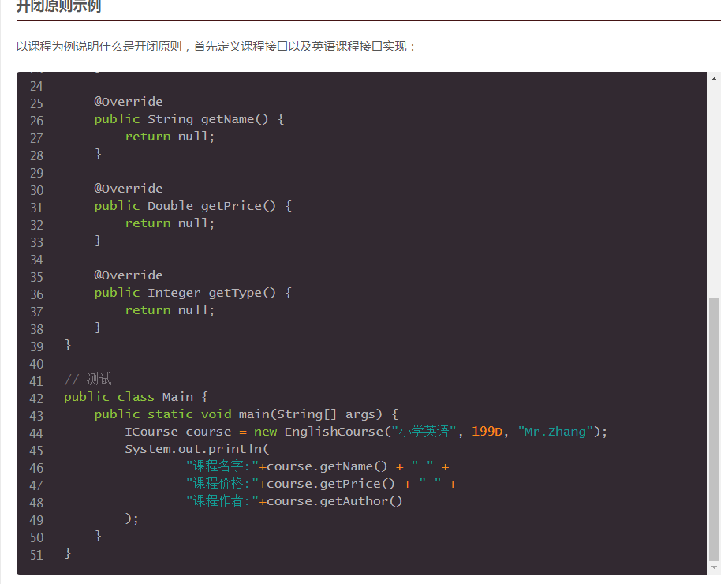This screenshot has height=584, width=728.
Task: Click 'public Integer getType() {' line
Action: coord(192,293)
